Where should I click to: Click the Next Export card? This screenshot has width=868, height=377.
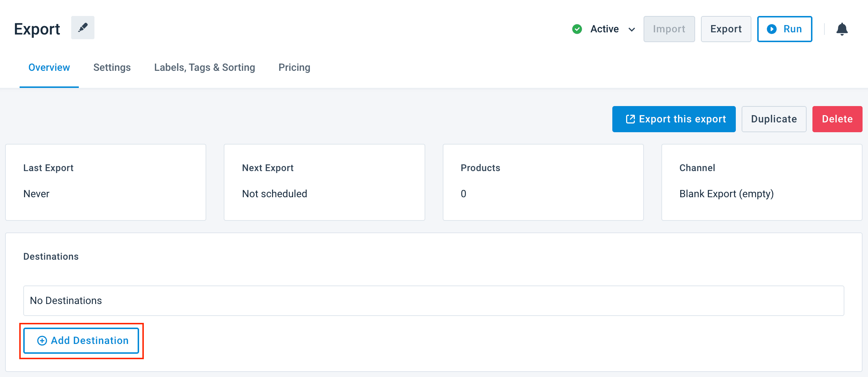tap(324, 182)
